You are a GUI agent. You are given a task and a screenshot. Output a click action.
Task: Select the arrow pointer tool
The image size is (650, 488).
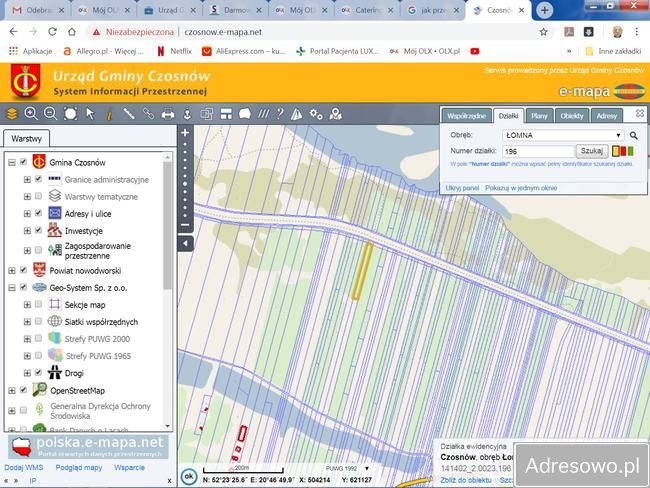click(90, 114)
